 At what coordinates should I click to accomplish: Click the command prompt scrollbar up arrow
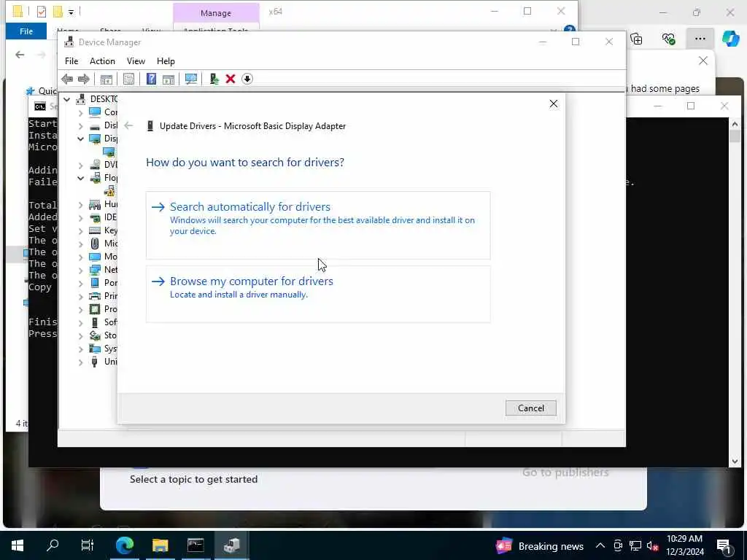pyautogui.click(x=735, y=124)
